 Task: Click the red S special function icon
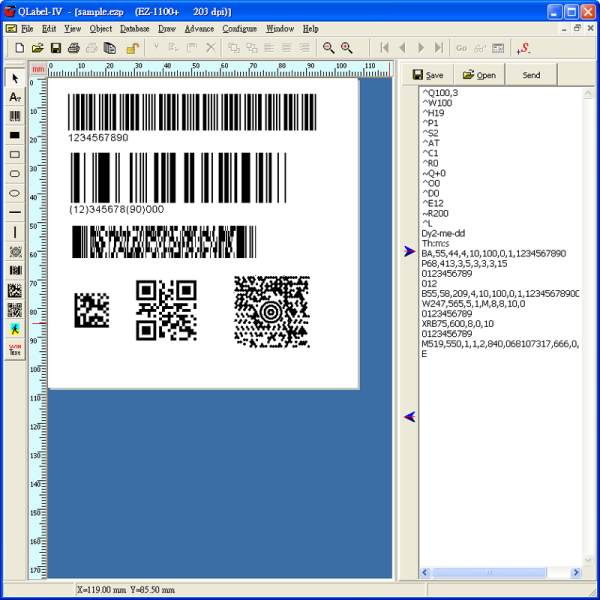523,48
